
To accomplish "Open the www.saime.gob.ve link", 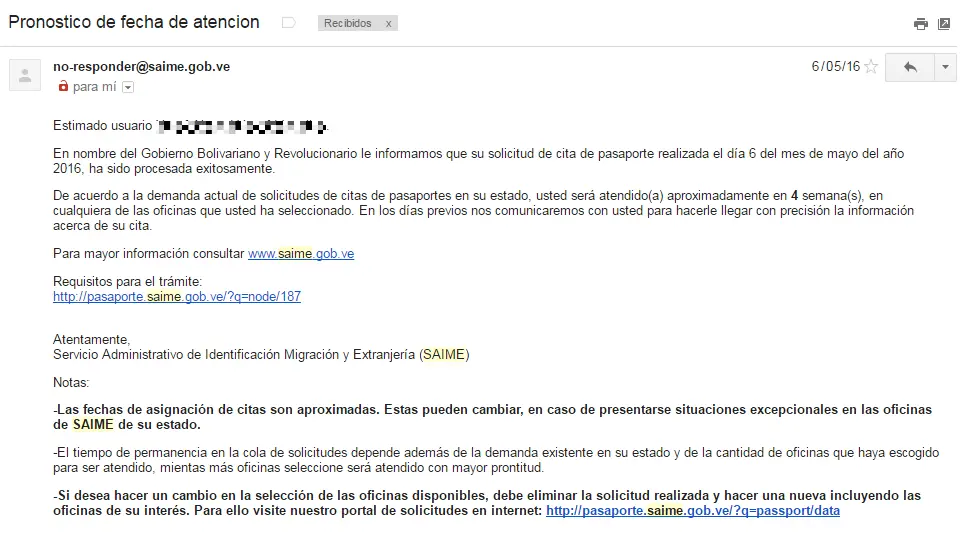I will click(x=301, y=253).
